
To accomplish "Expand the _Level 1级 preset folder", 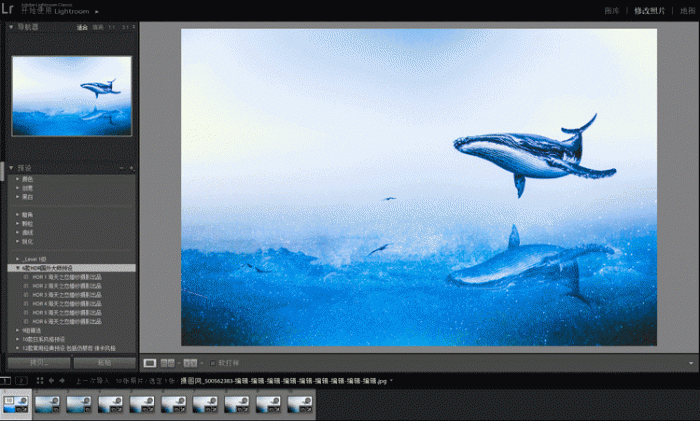I will (x=18, y=259).
